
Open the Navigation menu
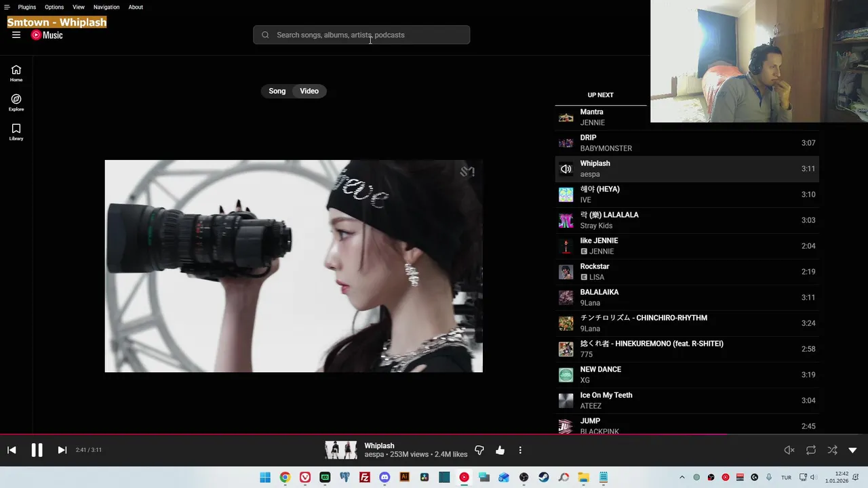[x=106, y=7]
